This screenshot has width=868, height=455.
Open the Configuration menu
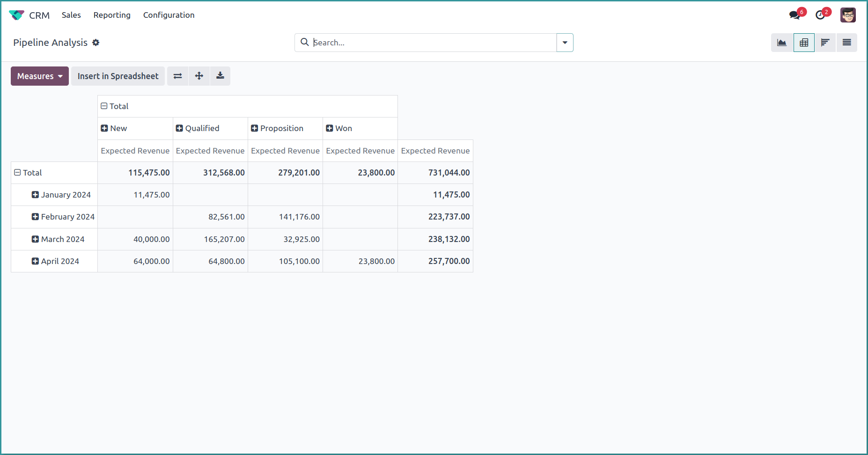click(169, 15)
